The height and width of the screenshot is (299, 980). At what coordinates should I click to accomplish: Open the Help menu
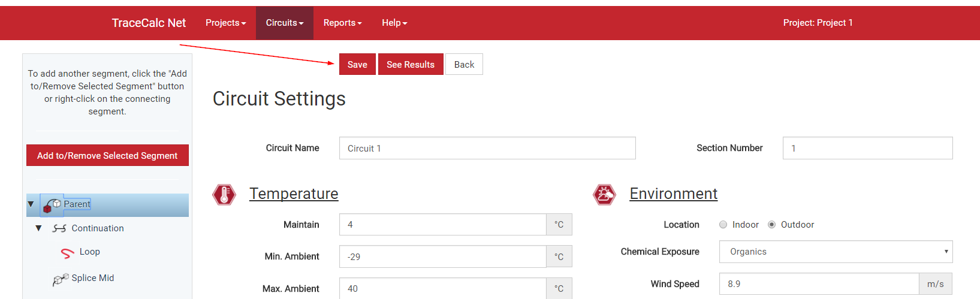pos(394,23)
